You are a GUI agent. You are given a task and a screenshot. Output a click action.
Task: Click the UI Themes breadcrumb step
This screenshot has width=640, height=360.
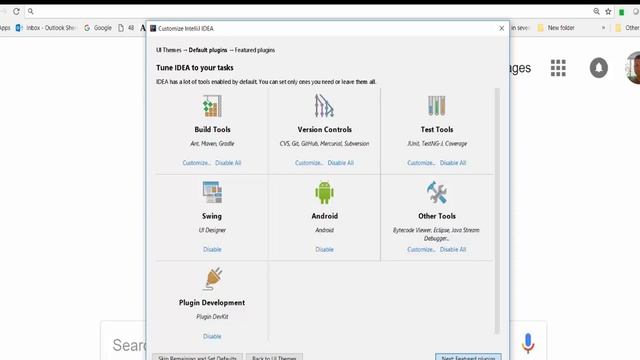(x=169, y=50)
